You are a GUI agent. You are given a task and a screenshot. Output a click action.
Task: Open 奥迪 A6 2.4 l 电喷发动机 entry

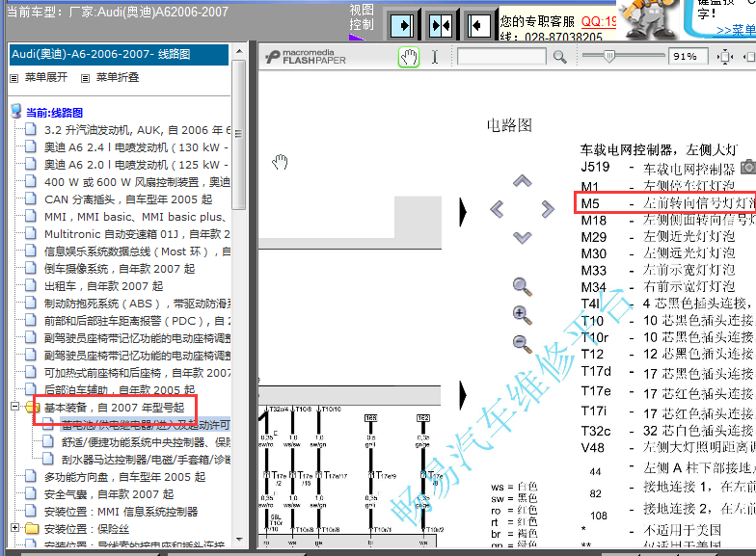coord(137,147)
